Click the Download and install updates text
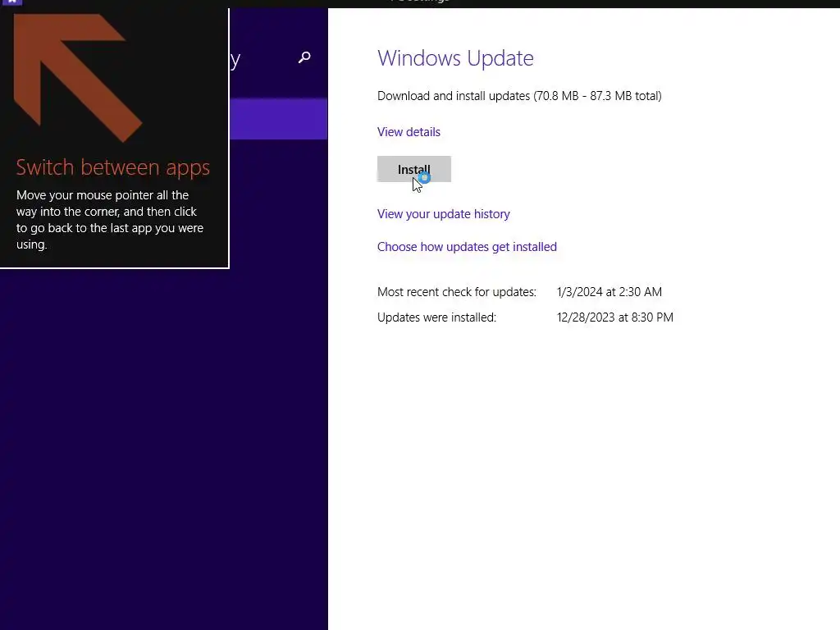Viewport: 840px width, 630px height. [519, 96]
